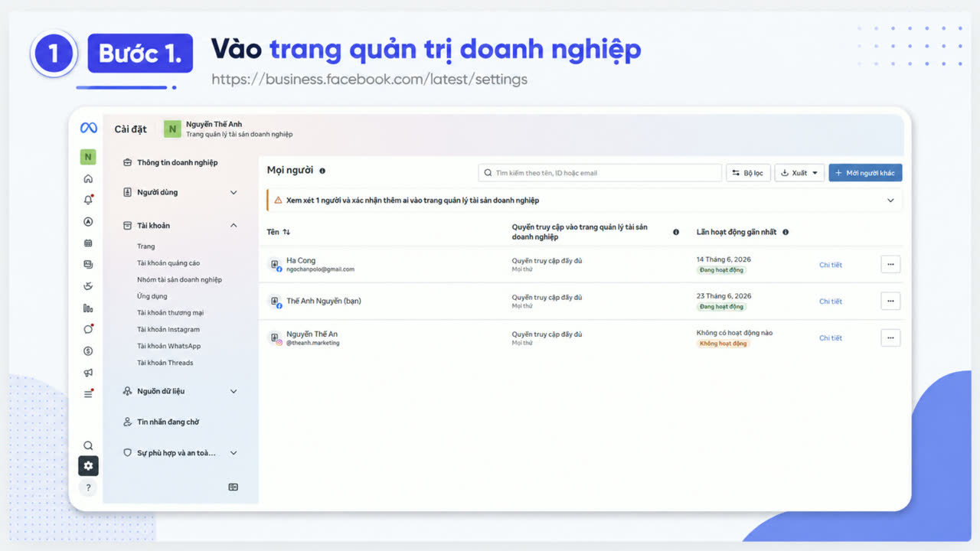Viewport: 980px width, 551px height.
Task: Open the megaphone ads icon
Action: click(88, 373)
